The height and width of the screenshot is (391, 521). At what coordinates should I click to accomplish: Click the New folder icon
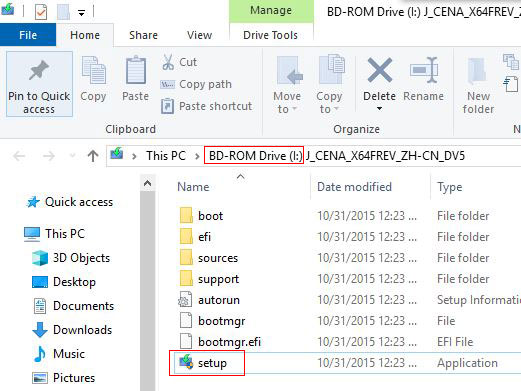tap(478, 70)
